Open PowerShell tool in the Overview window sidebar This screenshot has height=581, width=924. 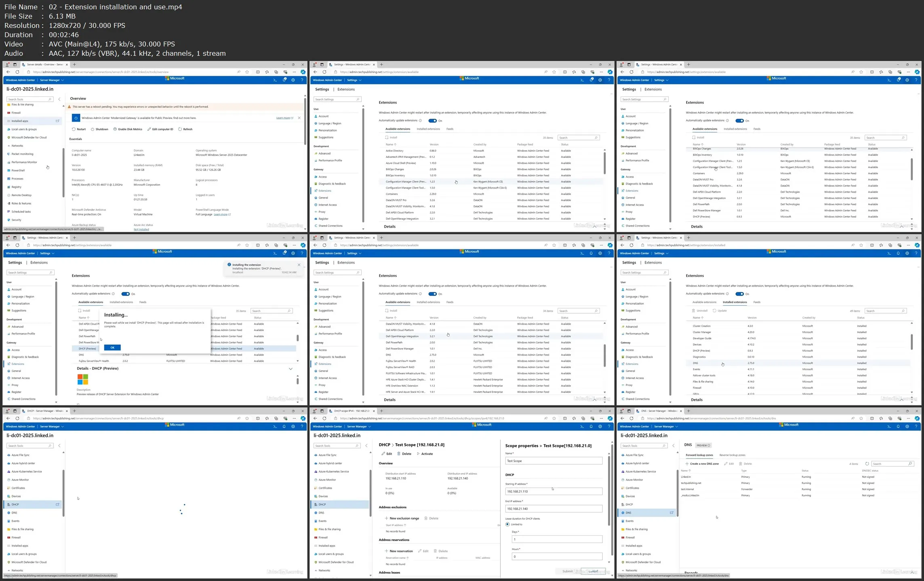18,170
